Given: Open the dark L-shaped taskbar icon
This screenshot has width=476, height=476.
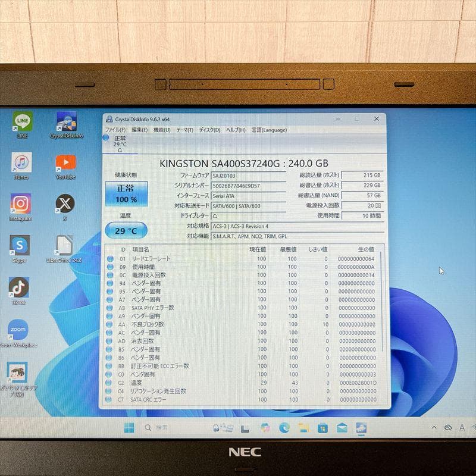Looking at the screenshot, I should point(245,428).
